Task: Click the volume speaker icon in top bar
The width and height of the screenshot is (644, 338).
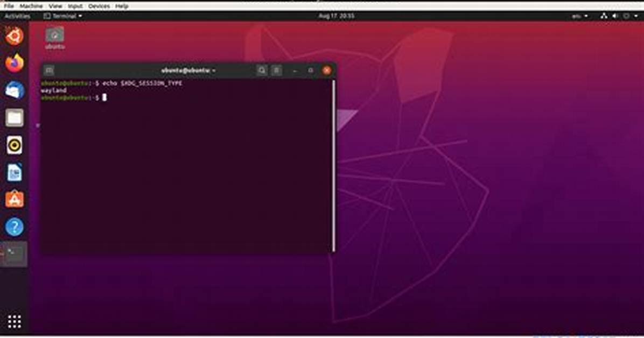Action: pos(615,16)
